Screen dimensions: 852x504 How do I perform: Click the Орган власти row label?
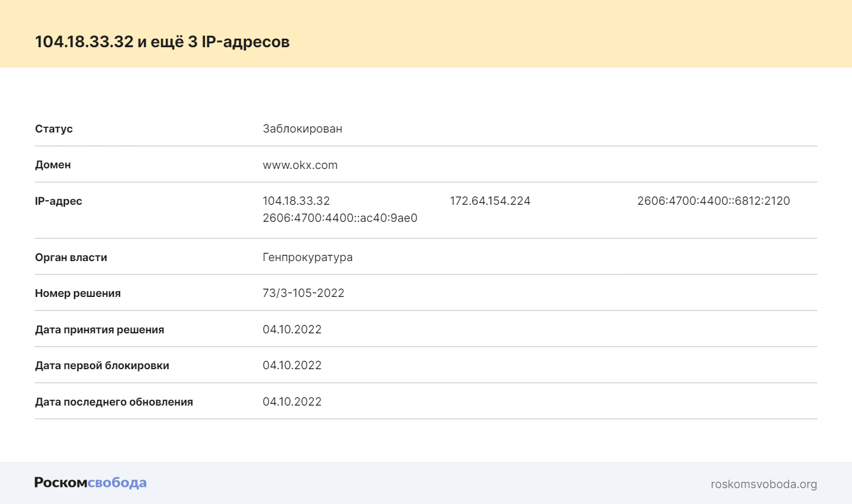(x=71, y=257)
